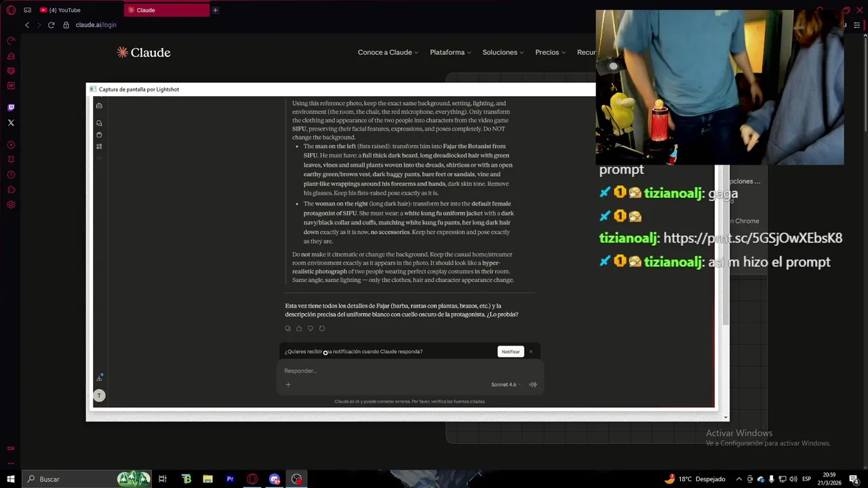Add attachment with the plus icon

coord(288,384)
